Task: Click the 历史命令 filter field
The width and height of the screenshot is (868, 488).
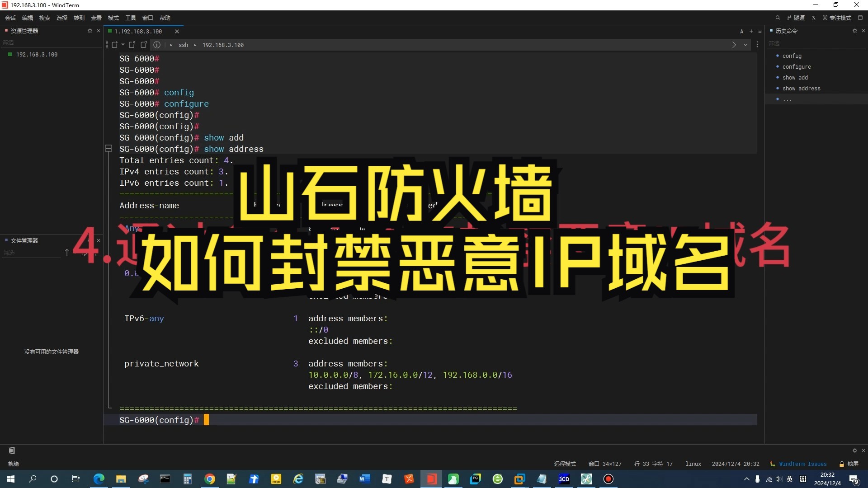Action: tap(816, 43)
